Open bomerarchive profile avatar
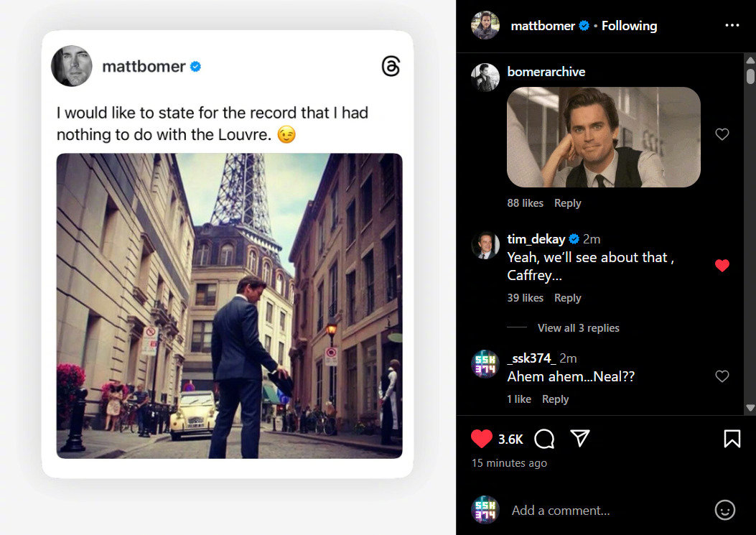Image resolution: width=756 pixels, height=535 pixels. pos(485,77)
